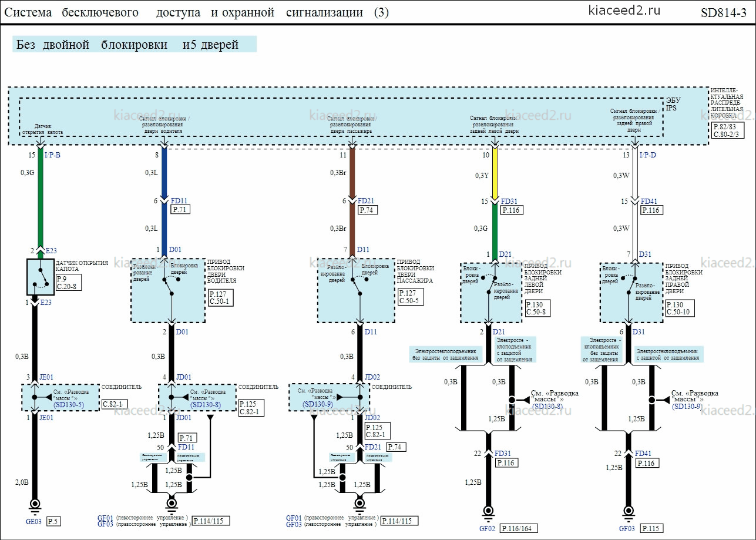Click the 2,0B wire gauge label
Screen dimensions: 756x540
coord(21,482)
